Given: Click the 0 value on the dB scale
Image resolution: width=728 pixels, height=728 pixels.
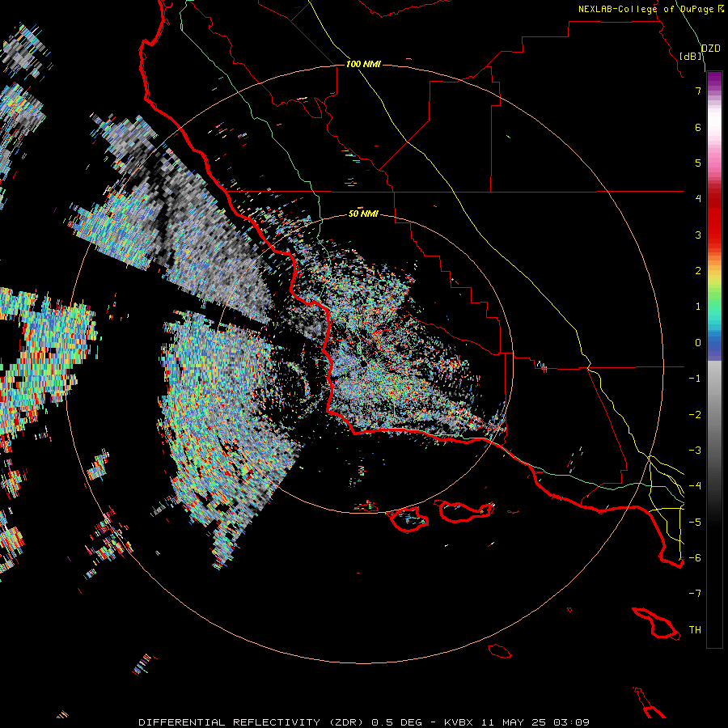Looking at the screenshot, I should (x=698, y=343).
